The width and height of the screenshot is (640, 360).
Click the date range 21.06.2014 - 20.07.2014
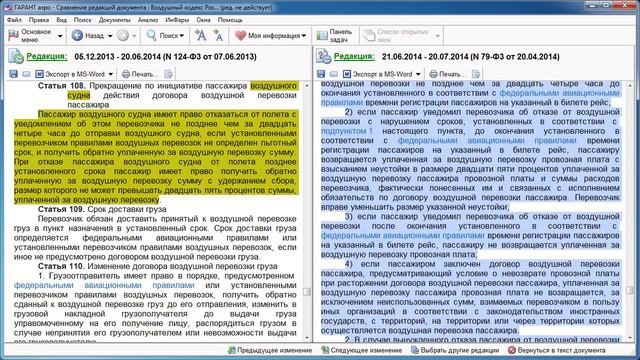[424, 56]
